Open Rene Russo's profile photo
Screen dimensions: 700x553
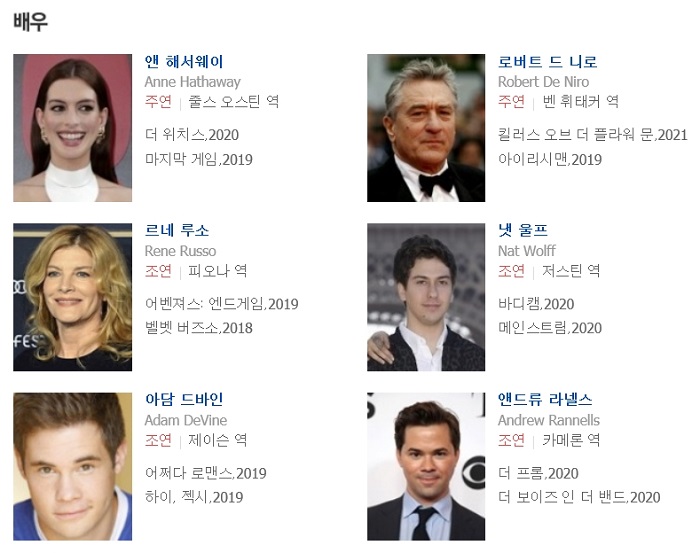pyautogui.click(x=72, y=297)
